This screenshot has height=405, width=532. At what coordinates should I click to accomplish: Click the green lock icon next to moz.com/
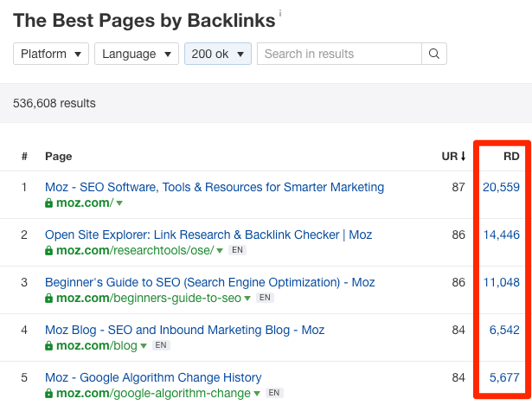pyautogui.click(x=49, y=203)
